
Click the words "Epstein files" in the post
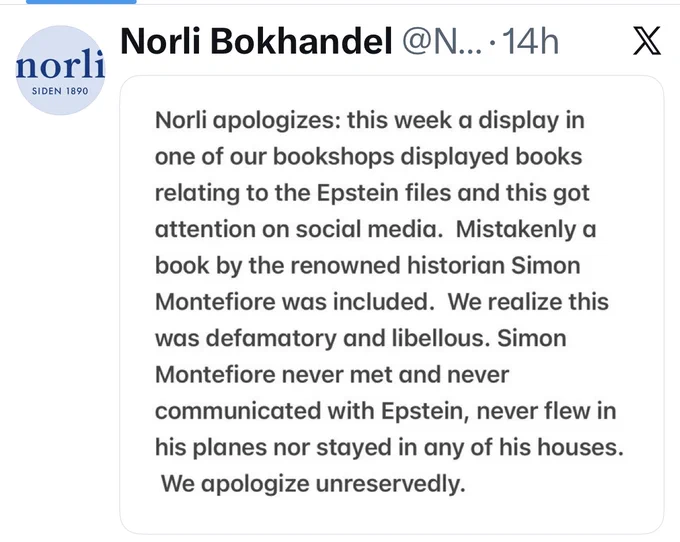pos(384,193)
